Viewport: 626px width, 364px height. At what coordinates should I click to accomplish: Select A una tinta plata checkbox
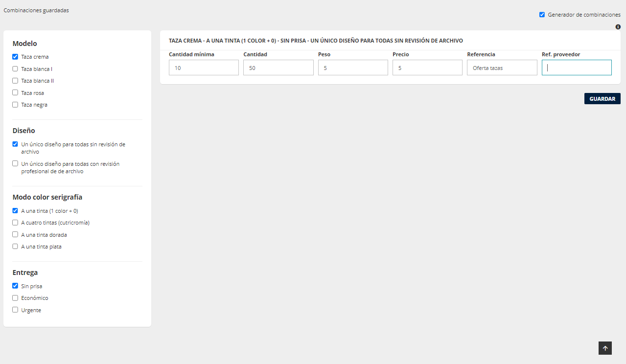click(x=15, y=247)
